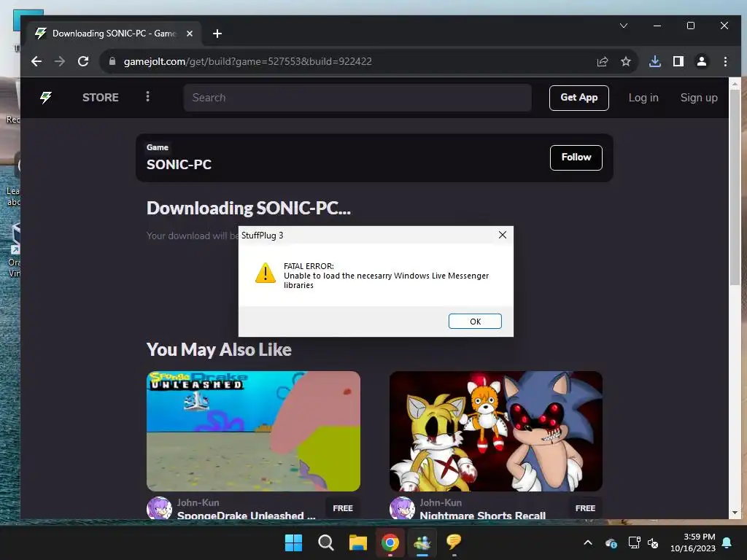Image resolution: width=747 pixels, height=560 pixels.
Task: Bookmark this tab with the star
Action: pyautogui.click(x=625, y=61)
